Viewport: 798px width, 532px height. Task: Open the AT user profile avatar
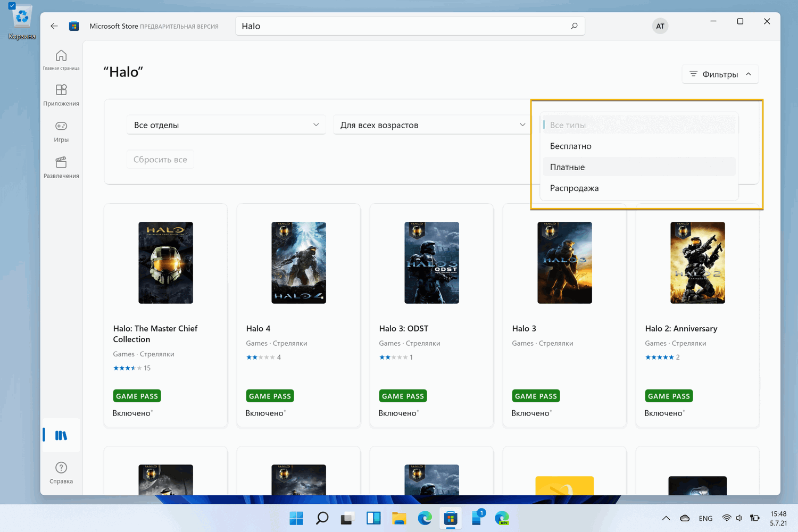[x=660, y=26]
